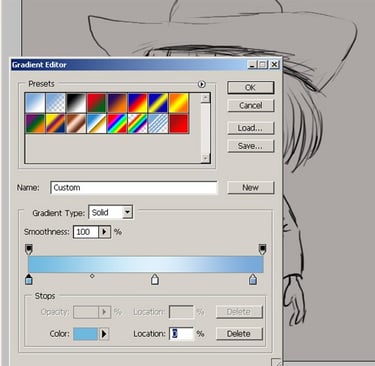This screenshot has height=366, width=375.
Task: Select the solid red gradient preset
Action: click(179, 124)
